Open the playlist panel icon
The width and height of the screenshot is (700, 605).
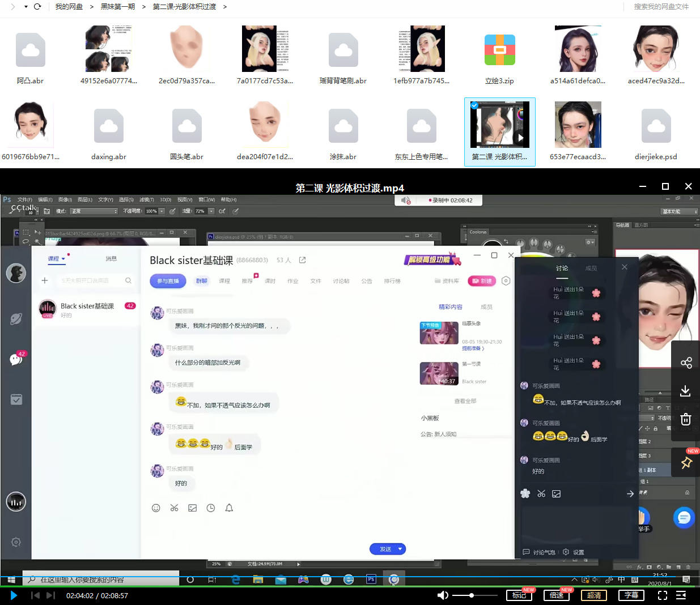681,595
